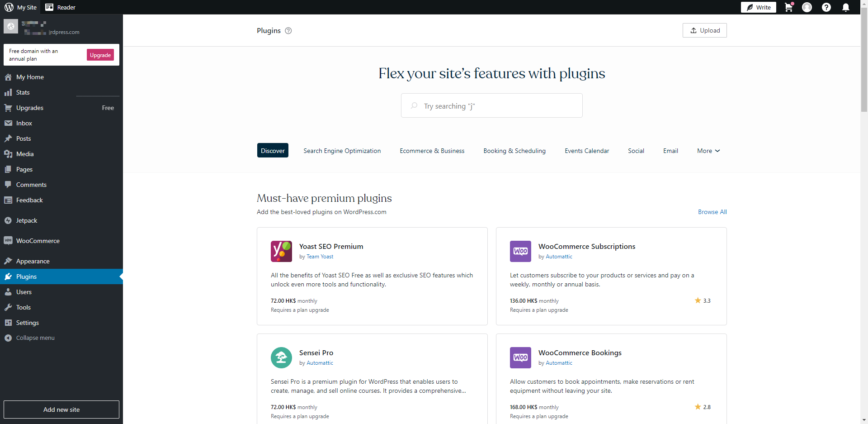Open the Jetpack sidebar item

(x=27, y=220)
